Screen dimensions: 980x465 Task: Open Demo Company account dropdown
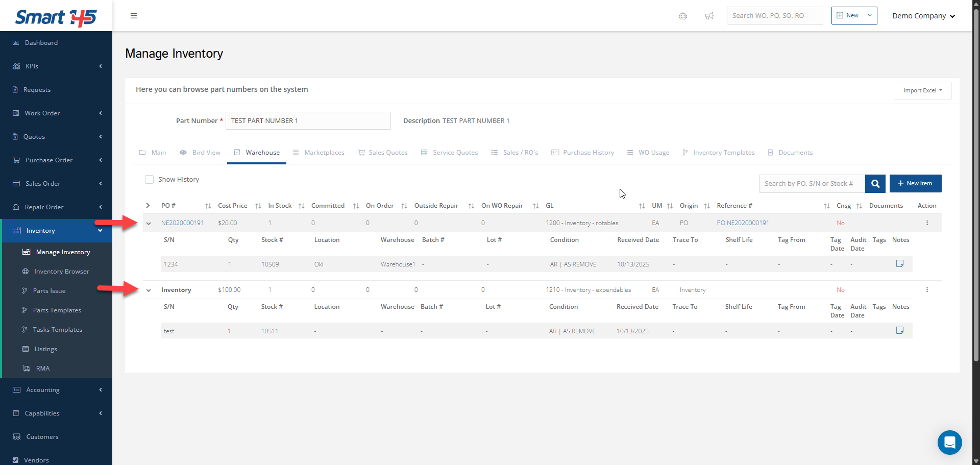[x=923, y=16]
